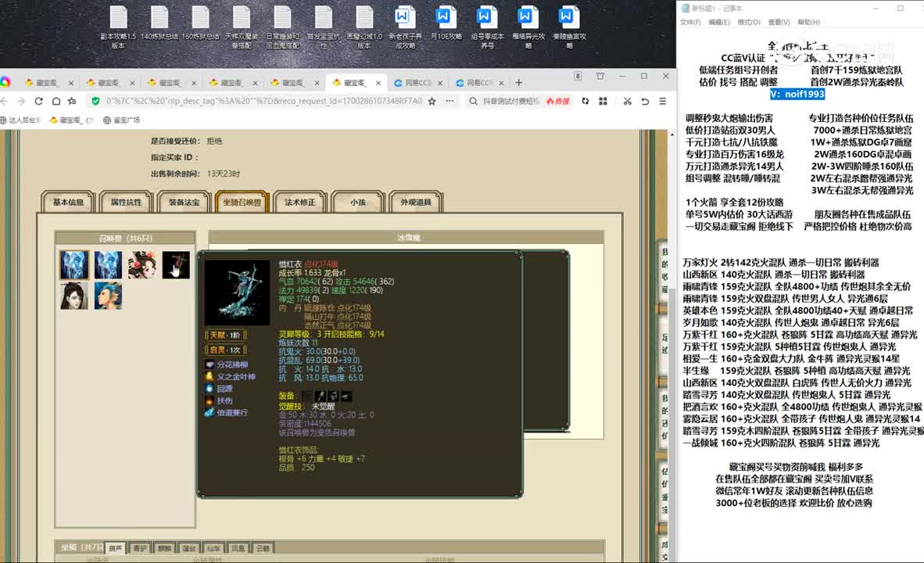The width and height of the screenshot is (924, 563).
Task: Click the scissors screenshot tool
Action: [x=628, y=102]
